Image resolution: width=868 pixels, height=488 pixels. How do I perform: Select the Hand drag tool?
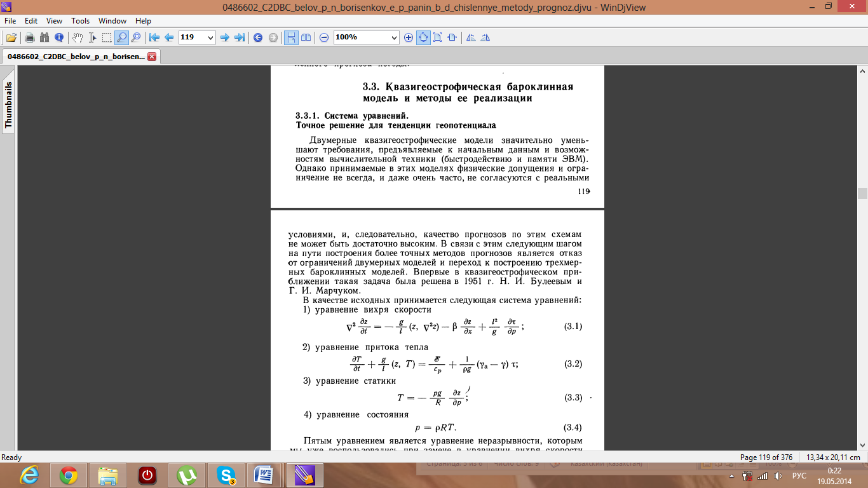click(x=78, y=37)
